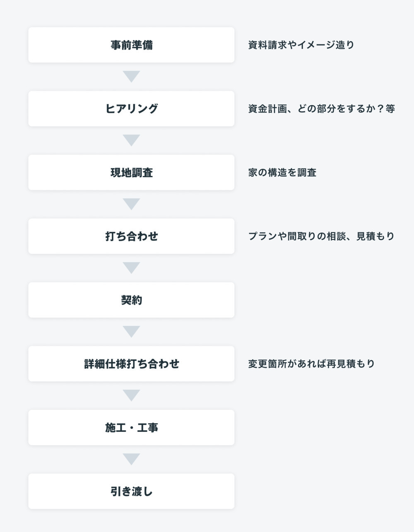414x532 pixels.
Task: Click the 資金計画、どの部分をするか？等 text
Action: pos(321,109)
